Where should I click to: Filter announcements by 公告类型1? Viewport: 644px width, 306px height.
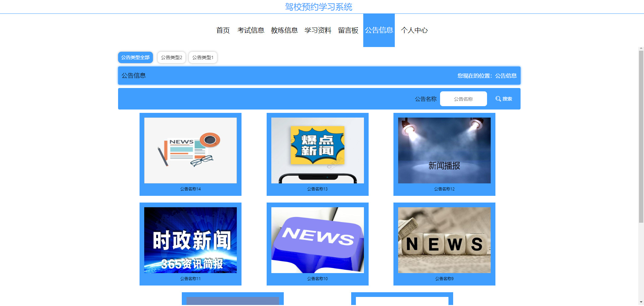click(203, 57)
